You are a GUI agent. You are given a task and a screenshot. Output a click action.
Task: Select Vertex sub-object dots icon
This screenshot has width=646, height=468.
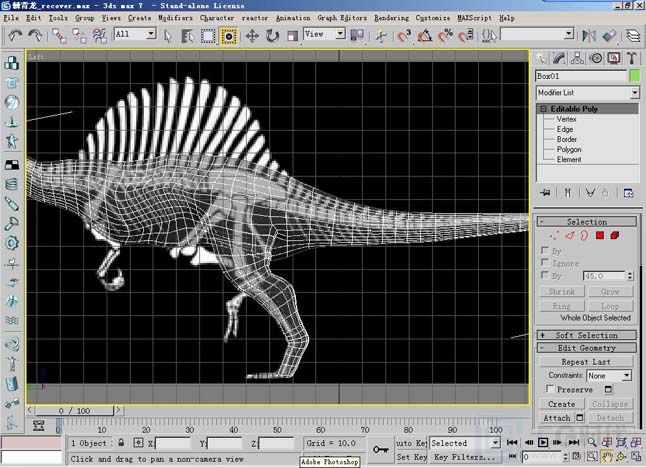pyautogui.click(x=555, y=235)
